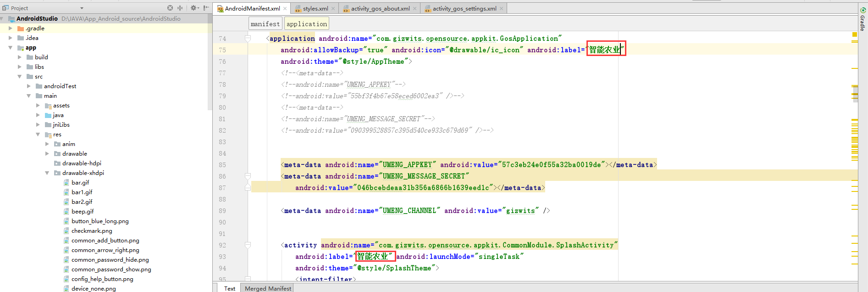Select config_help_button.png file
Viewport: 868px width, 292px height.
[102, 279]
